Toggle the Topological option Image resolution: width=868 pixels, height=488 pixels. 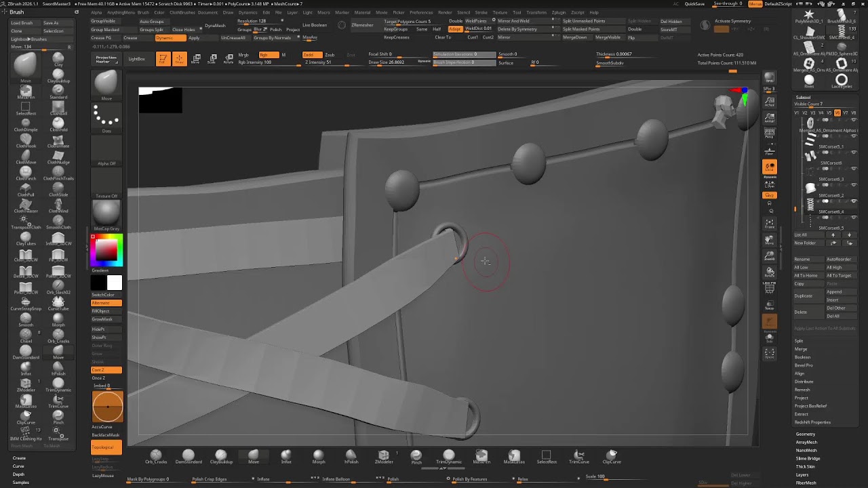106,447
